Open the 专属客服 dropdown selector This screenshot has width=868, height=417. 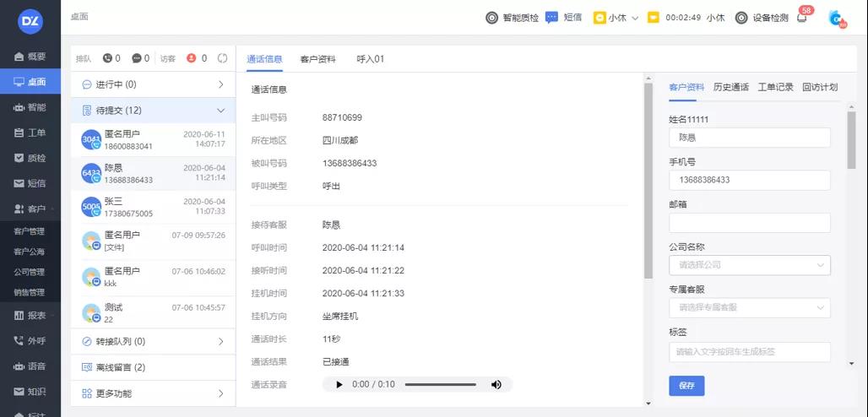749,308
